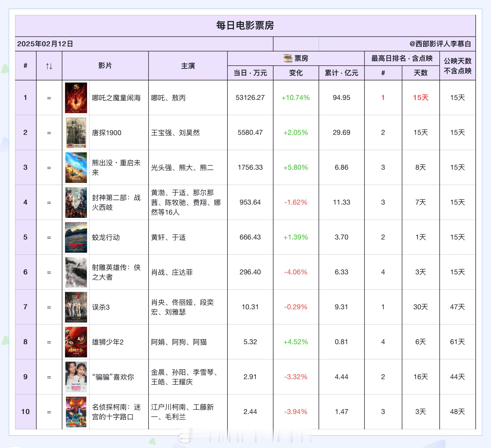Click the film title 唐探1900
The width and height of the screenshot is (491, 448).
click(106, 133)
